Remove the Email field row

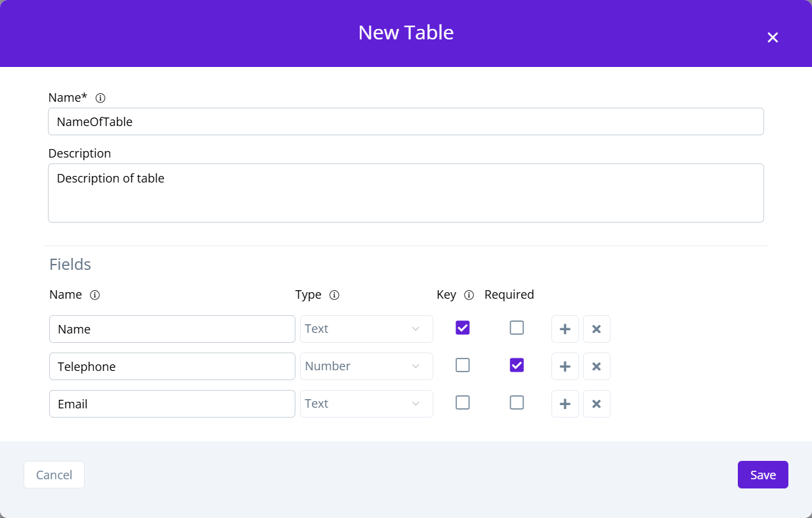[596, 403]
